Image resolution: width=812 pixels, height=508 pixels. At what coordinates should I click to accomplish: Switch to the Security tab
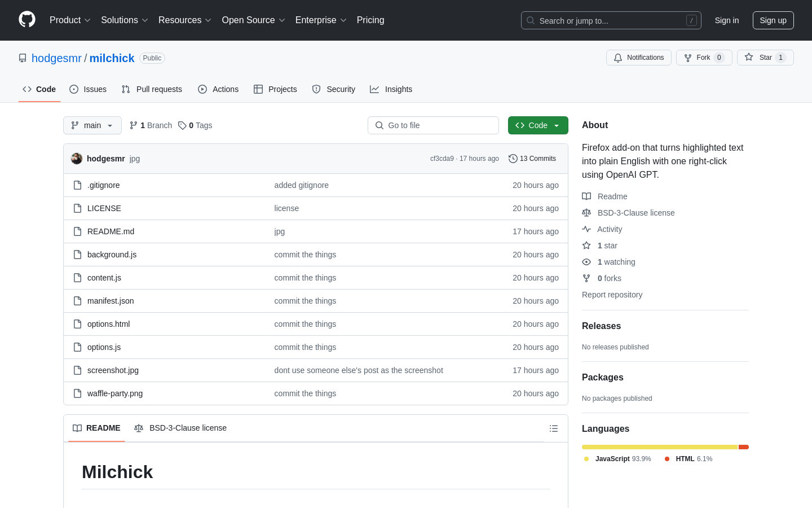pyautogui.click(x=334, y=89)
